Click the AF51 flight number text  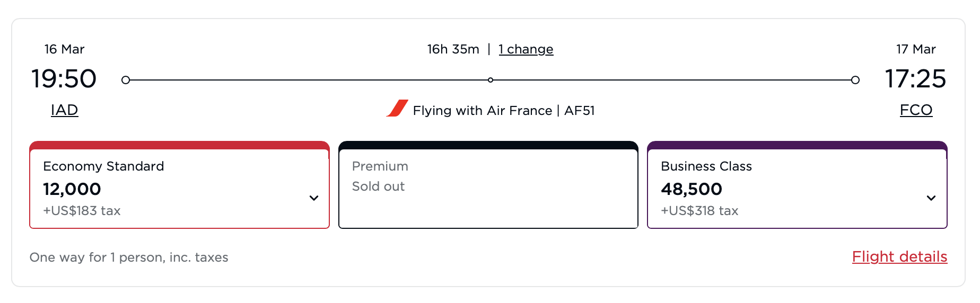pos(580,111)
